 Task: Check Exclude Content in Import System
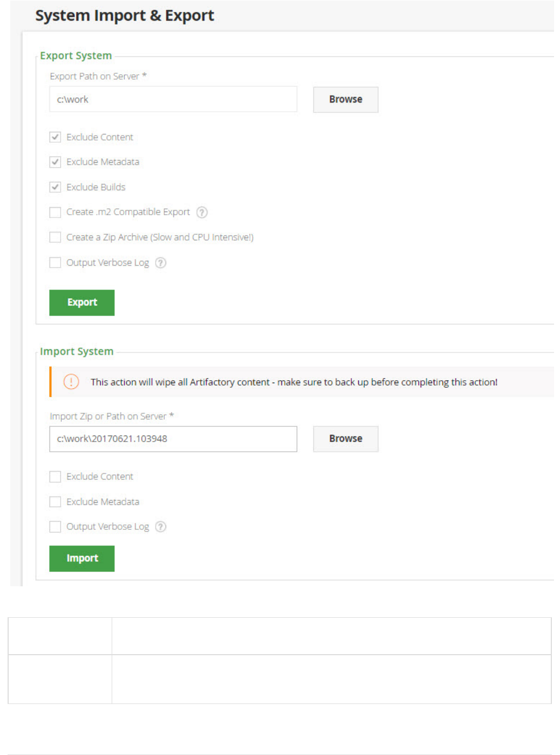[x=55, y=477]
